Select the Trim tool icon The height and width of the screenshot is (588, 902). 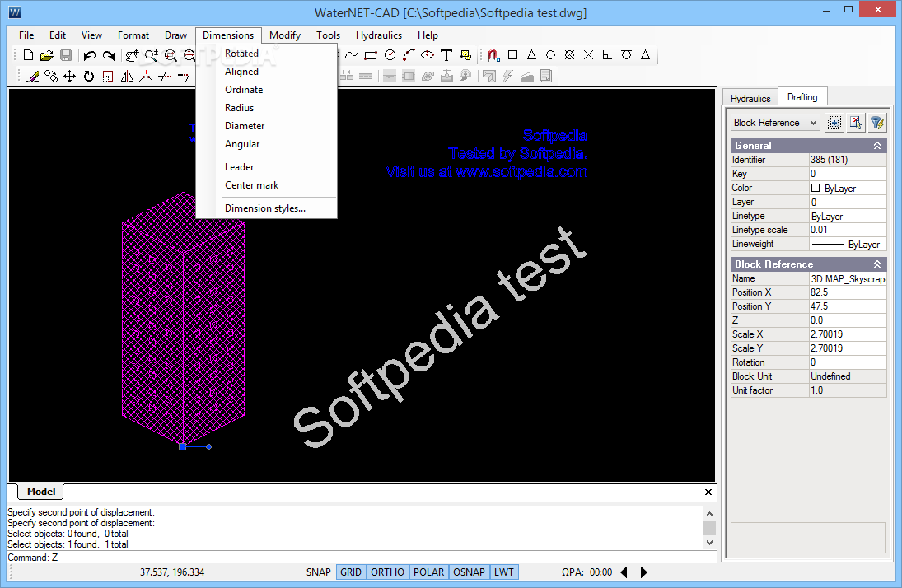[x=165, y=76]
